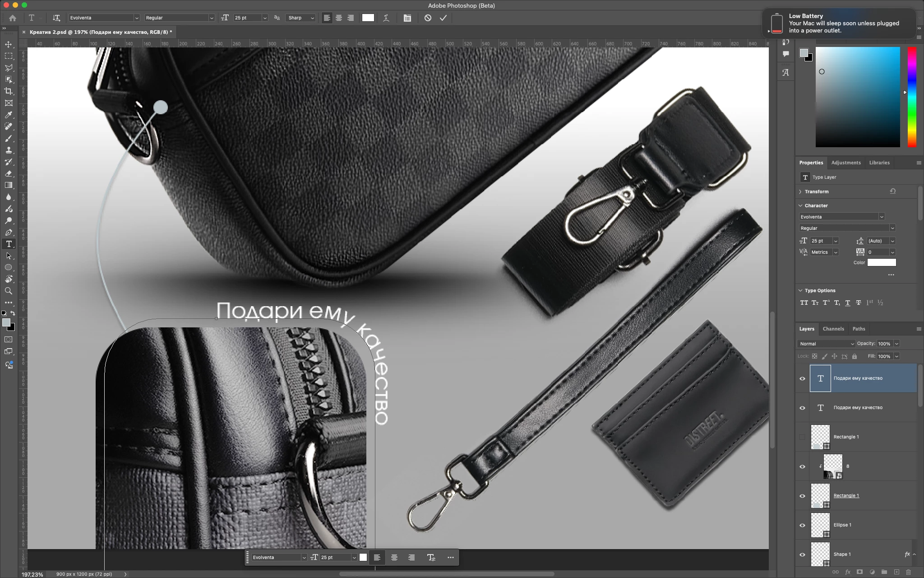Select the Eyedropper tool
This screenshot has height=578, width=924.
click(9, 115)
